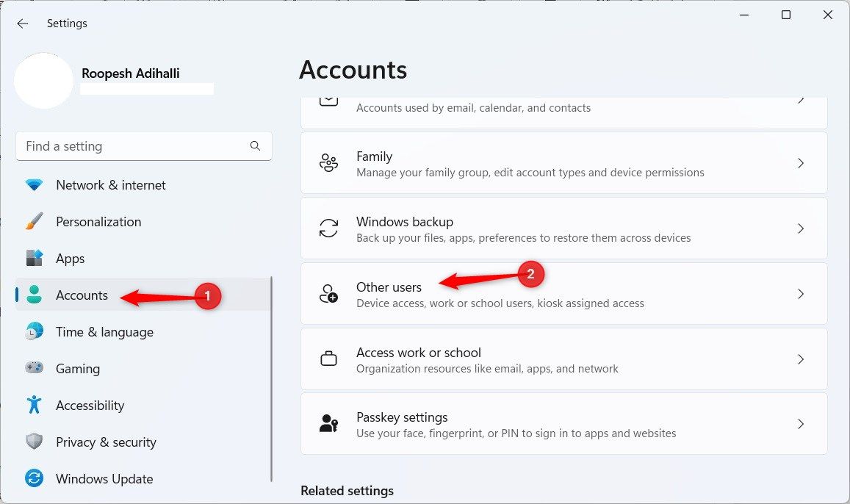Click the Windows Update sync icon

click(x=34, y=478)
